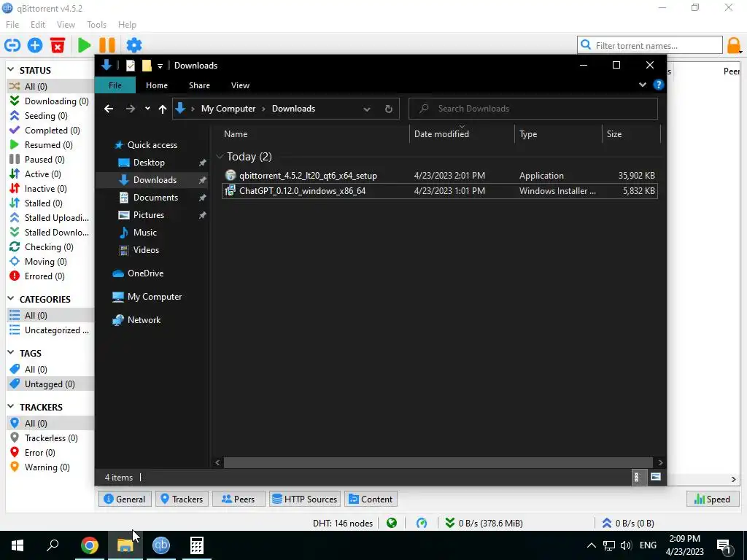747x560 pixels.
Task: Open the qBittorrent Tools menu
Action: pos(97,24)
